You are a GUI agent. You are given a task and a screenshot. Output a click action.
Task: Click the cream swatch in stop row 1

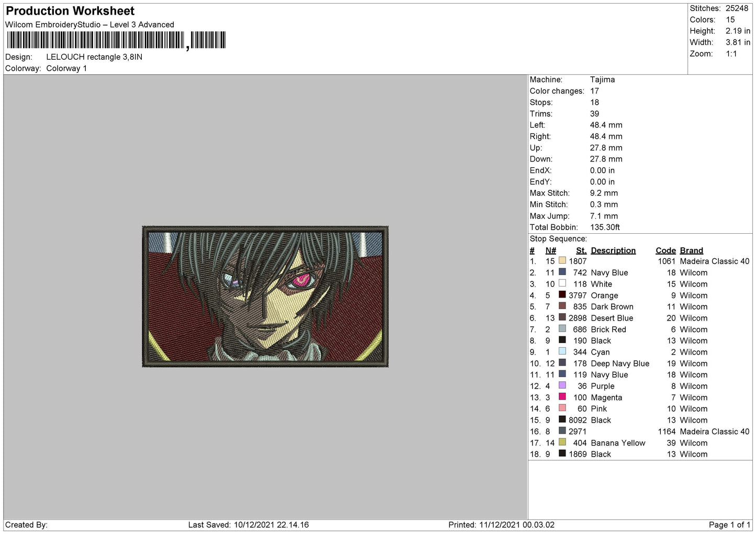562,260
